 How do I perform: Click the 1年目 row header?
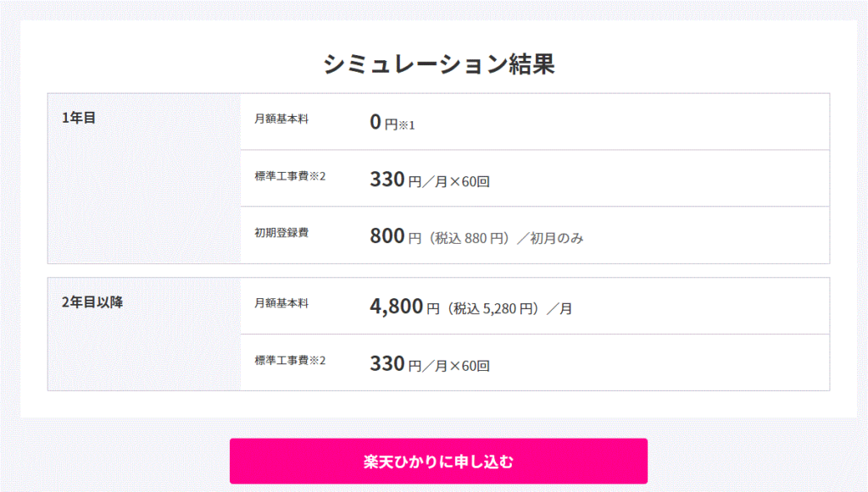tap(79, 118)
